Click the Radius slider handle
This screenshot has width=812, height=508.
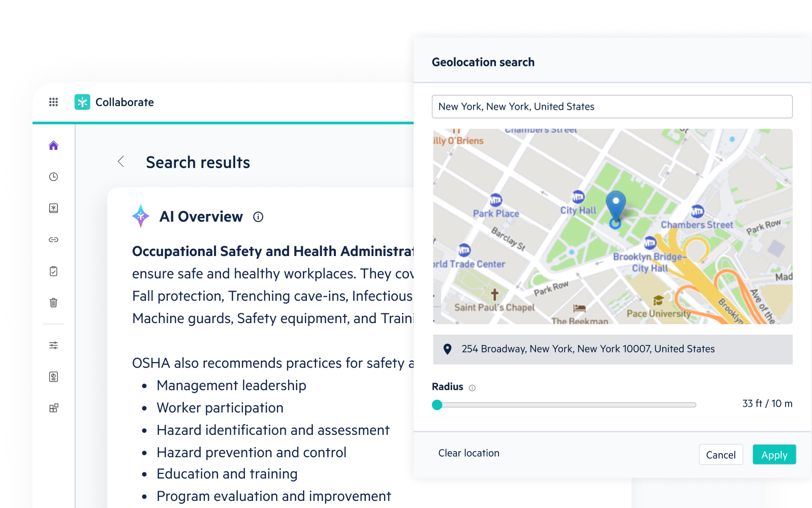tap(437, 405)
